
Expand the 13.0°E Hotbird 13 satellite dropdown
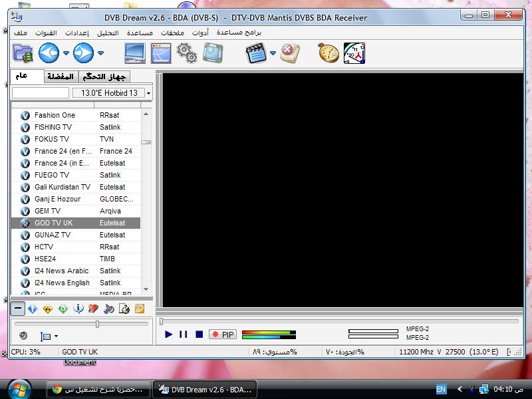click(x=148, y=93)
